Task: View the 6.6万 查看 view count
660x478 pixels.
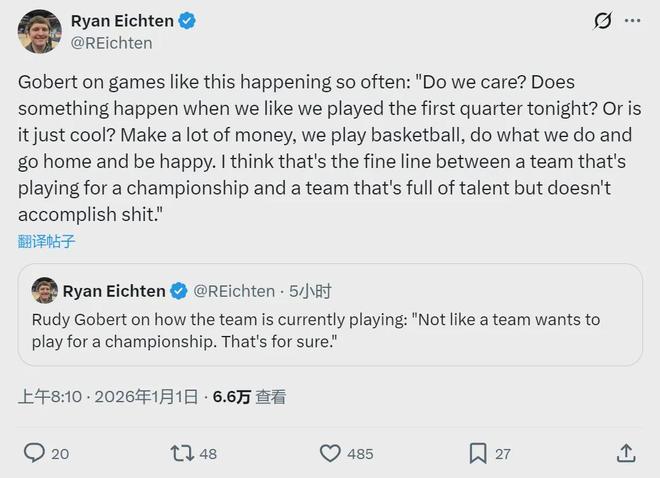Action: pos(249,397)
